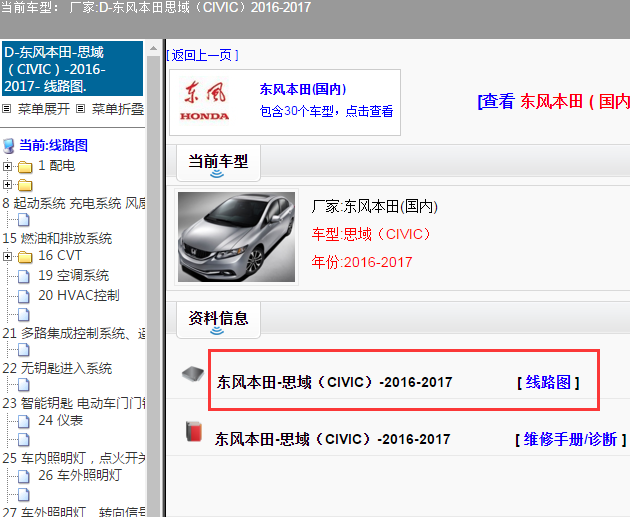Click 年份:2016-2017 text
This screenshot has width=630, height=517.
tap(362, 262)
